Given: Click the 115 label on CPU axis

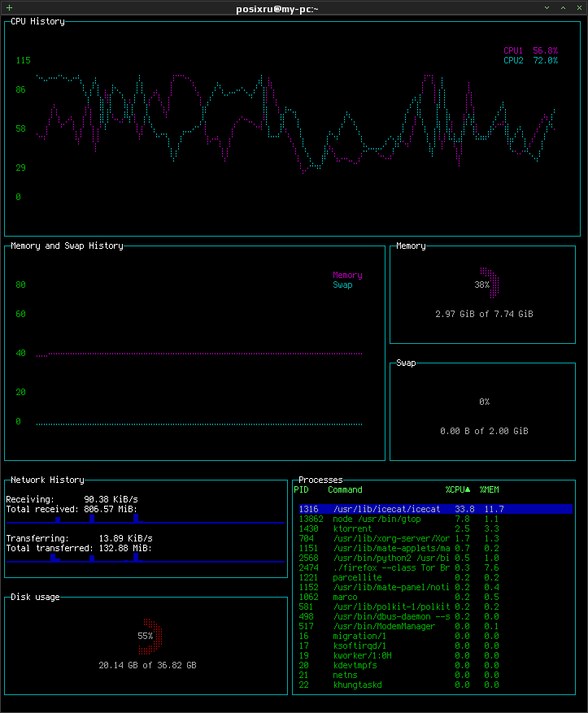Looking at the screenshot, I should coord(24,60).
